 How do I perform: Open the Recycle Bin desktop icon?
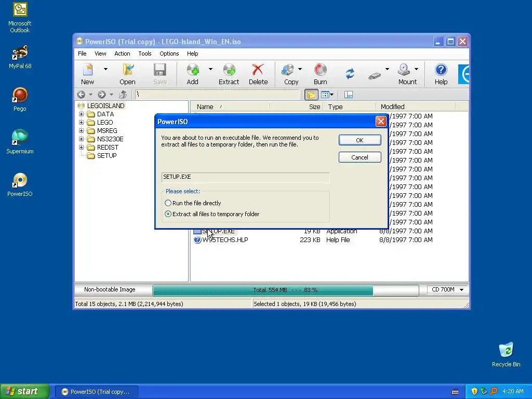506,355
